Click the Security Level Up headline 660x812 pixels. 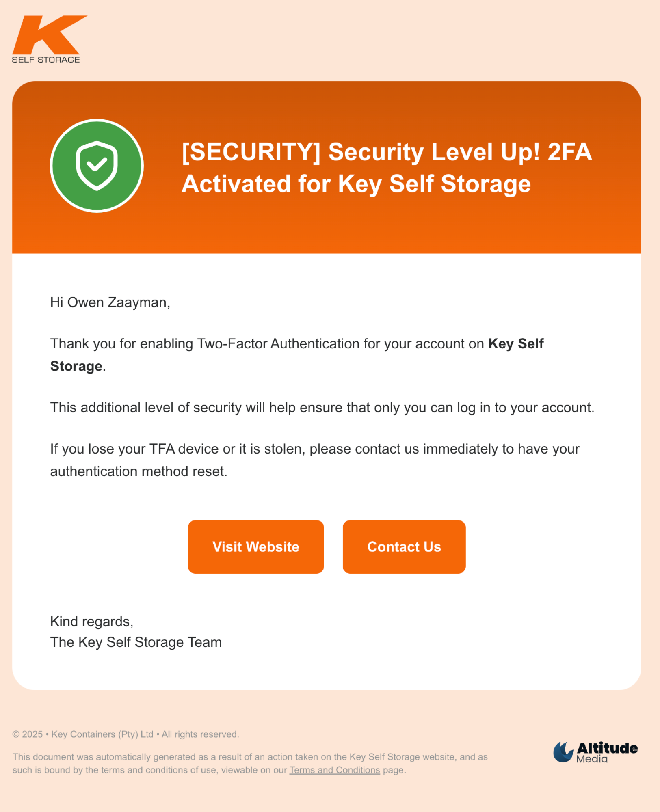(x=387, y=168)
